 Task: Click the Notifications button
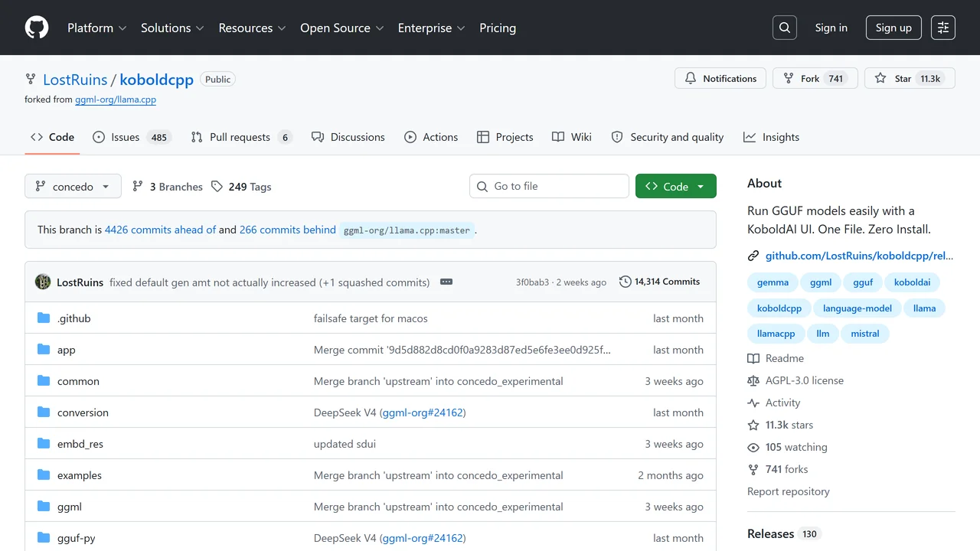[720, 79]
